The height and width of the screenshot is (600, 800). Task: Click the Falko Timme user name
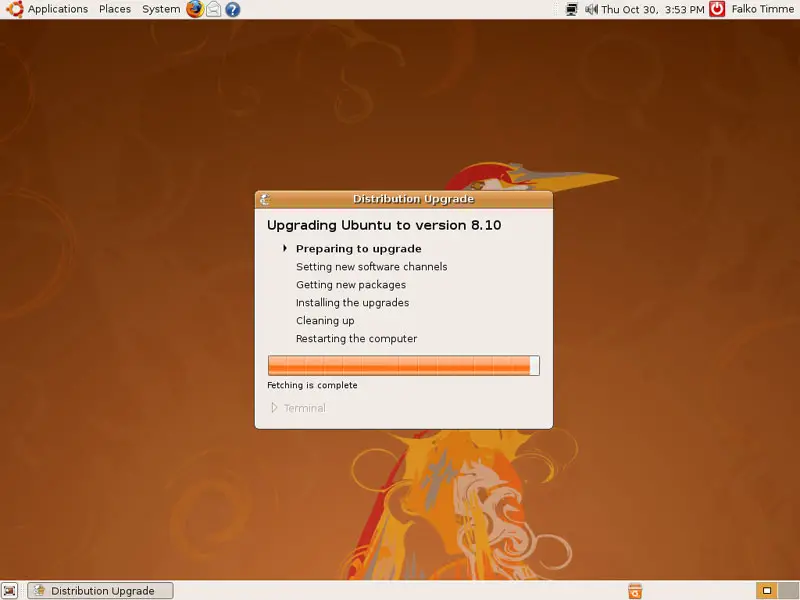pyautogui.click(x=762, y=9)
